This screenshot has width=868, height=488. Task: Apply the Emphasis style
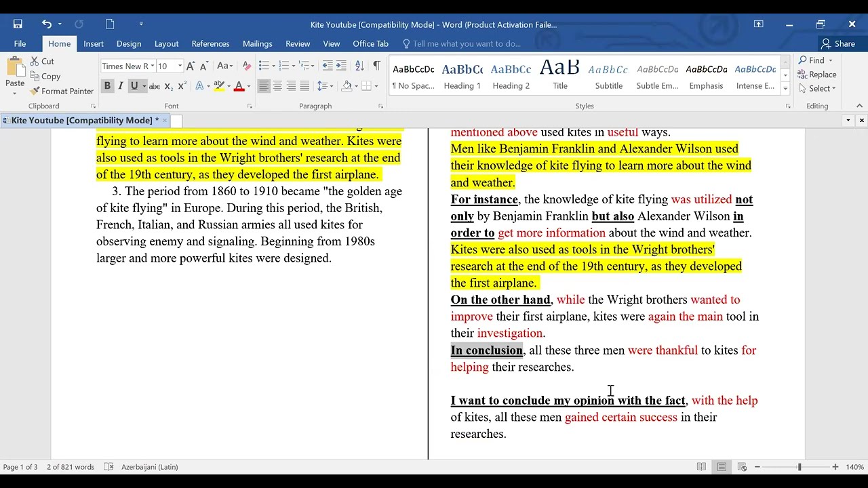(x=707, y=75)
